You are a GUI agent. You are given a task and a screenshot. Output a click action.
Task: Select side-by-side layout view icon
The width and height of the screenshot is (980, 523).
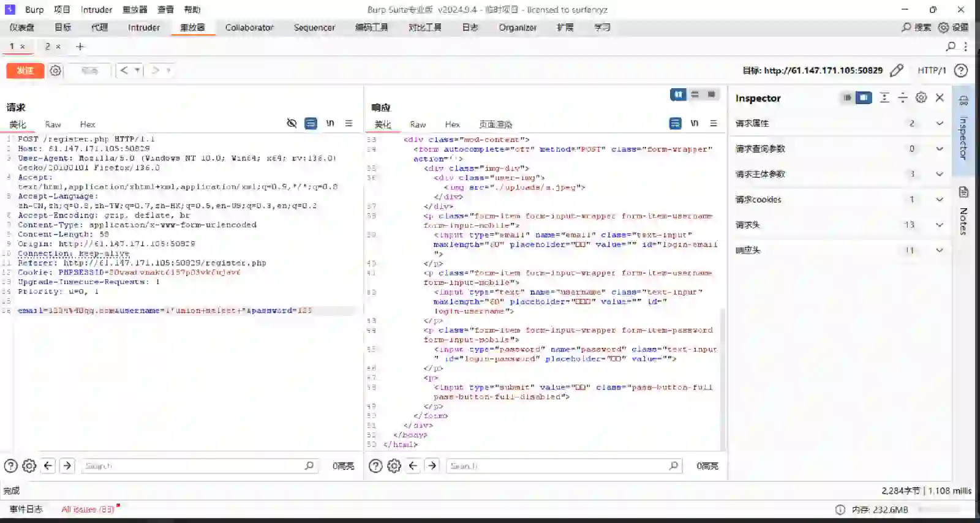(678, 94)
